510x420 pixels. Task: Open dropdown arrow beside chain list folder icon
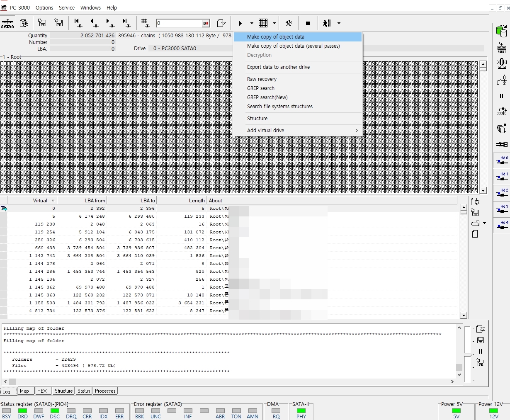coord(484,223)
